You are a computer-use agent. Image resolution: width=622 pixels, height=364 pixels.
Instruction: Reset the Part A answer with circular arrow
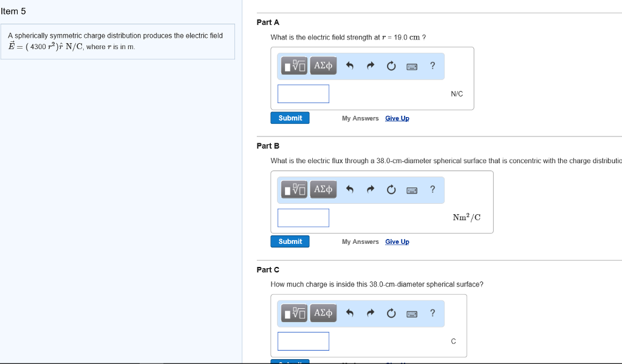(x=392, y=66)
